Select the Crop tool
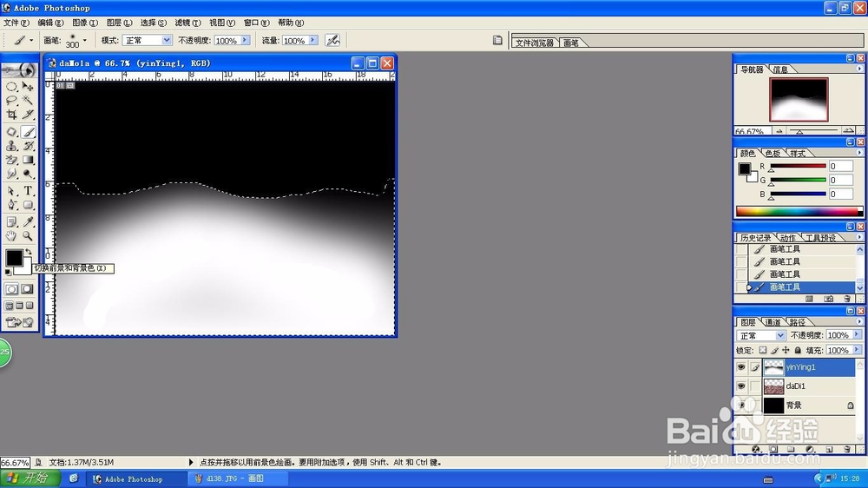This screenshot has height=488, width=868. (11, 115)
